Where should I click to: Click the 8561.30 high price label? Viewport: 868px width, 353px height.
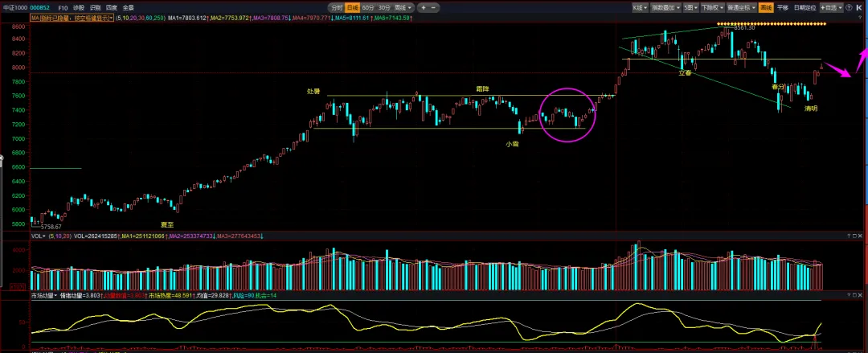(x=744, y=27)
